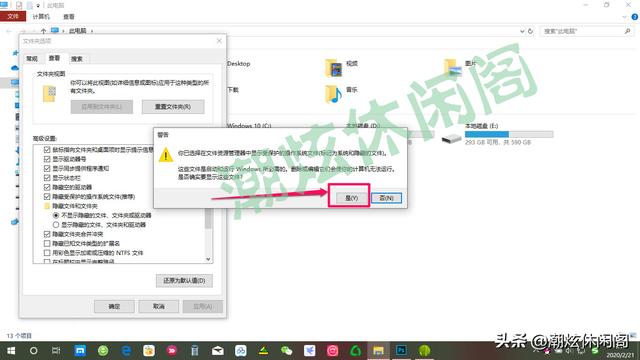Screen dimensions: 640x360
Task: Select 显示隐藏的文件、文件夹和驱动器 radio
Action: coord(56,224)
